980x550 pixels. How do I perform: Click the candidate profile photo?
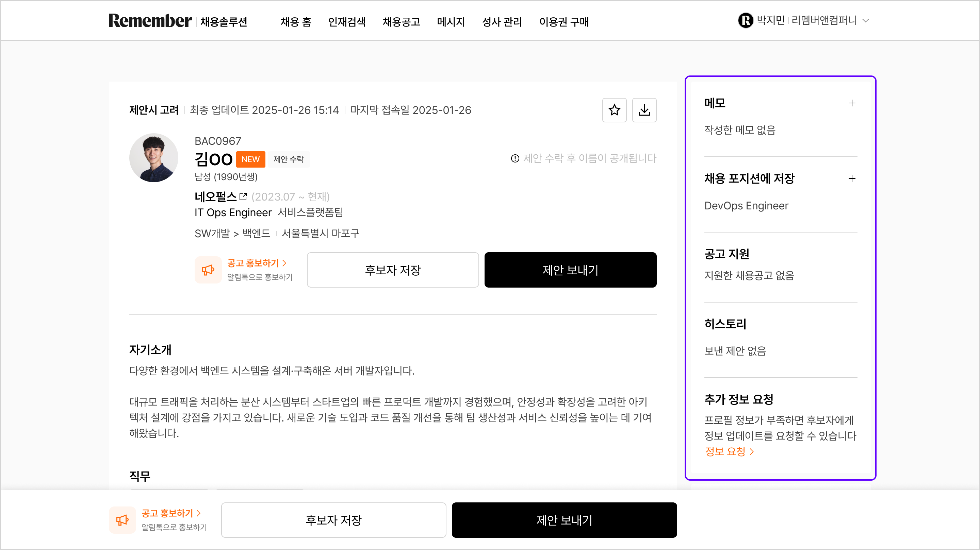click(x=154, y=158)
